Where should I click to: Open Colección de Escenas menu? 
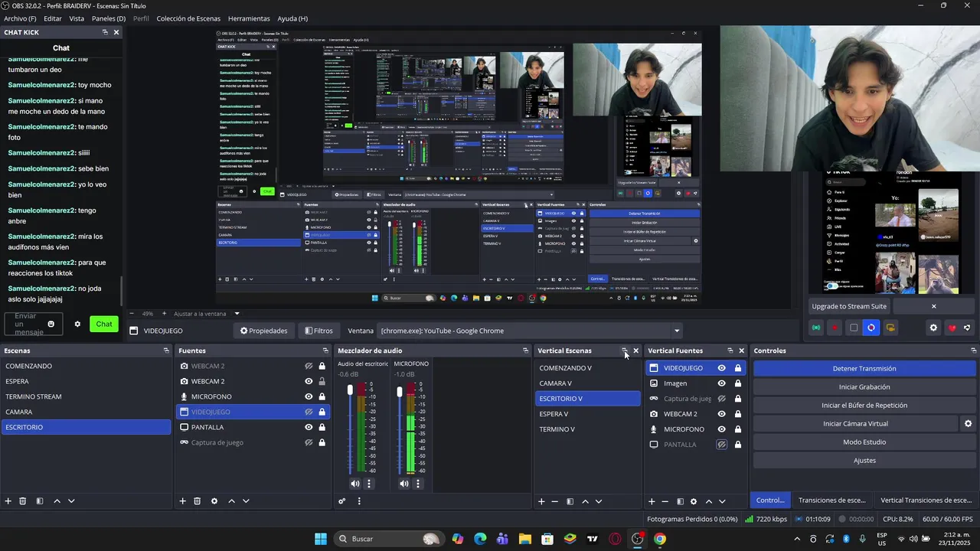tap(188, 18)
